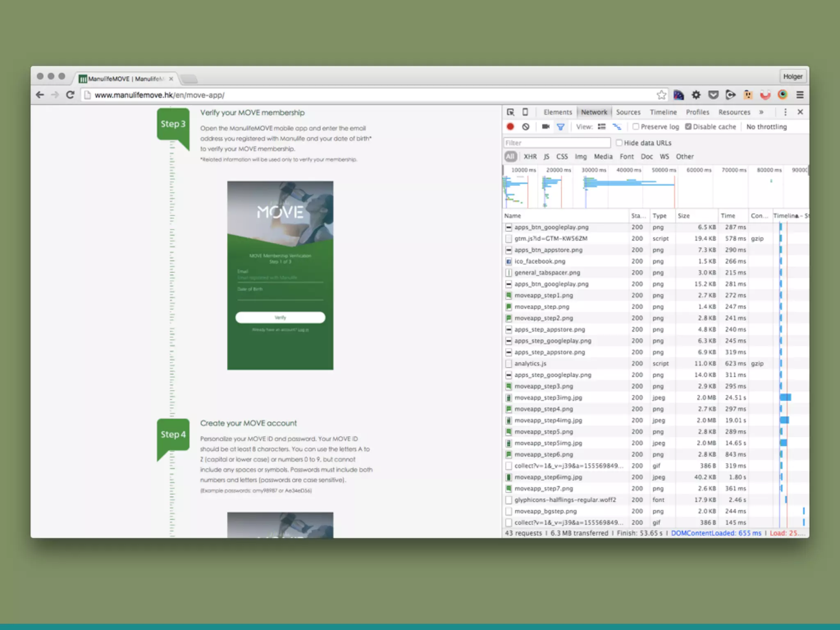Screen dimensions: 840x630
Task: Enable the Preserve log checkbox
Action: [x=636, y=127]
